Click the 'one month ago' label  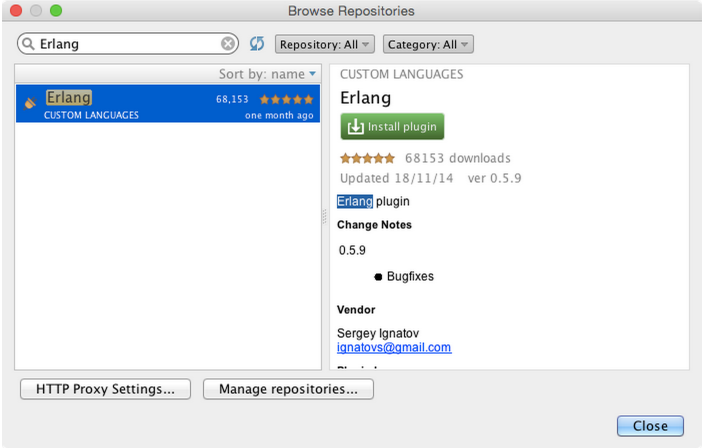[279, 115]
